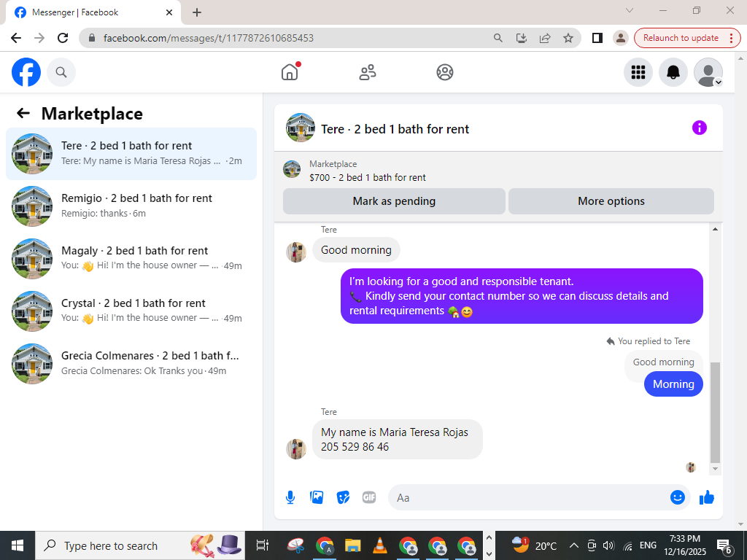Open a new browser tab

pos(197,12)
